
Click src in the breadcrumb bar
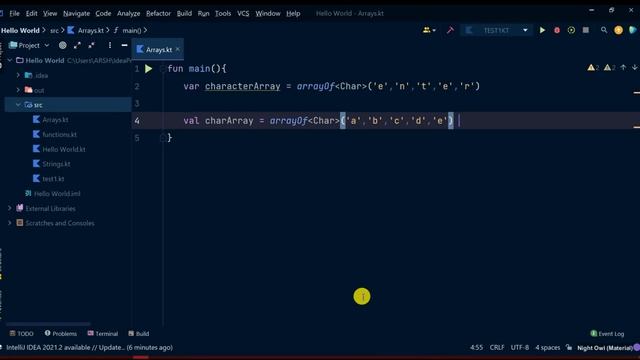(x=54, y=31)
